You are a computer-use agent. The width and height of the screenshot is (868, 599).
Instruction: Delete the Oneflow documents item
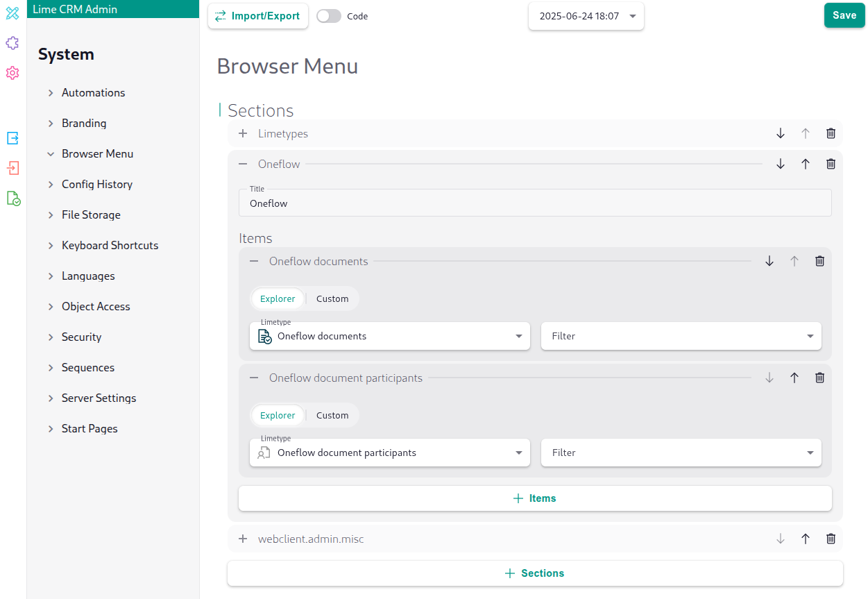coord(819,261)
